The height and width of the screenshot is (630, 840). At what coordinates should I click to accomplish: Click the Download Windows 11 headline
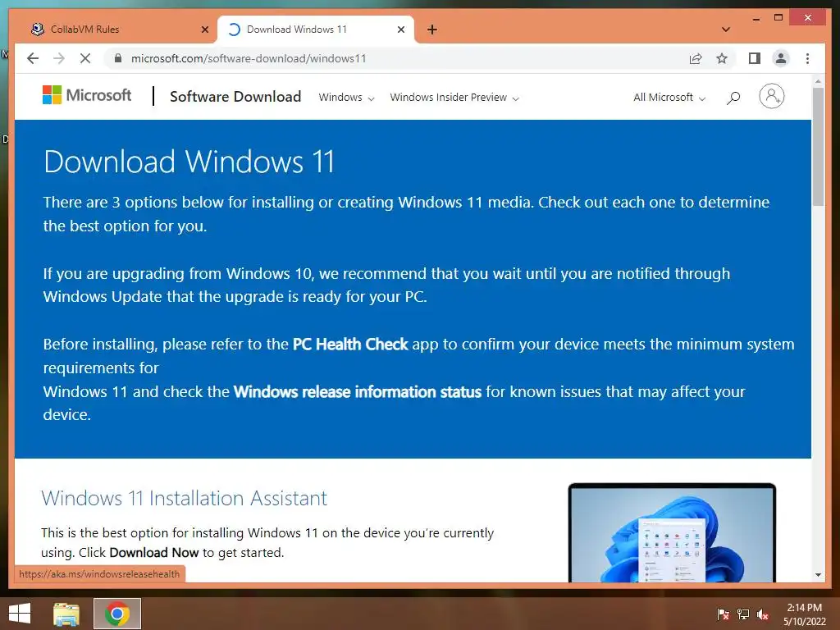click(189, 162)
